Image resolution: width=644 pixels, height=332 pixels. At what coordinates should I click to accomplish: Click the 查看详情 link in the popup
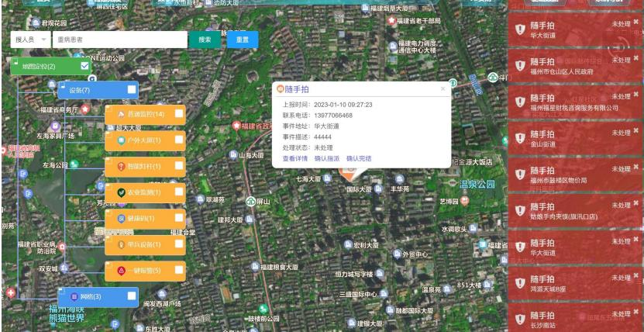coord(294,158)
